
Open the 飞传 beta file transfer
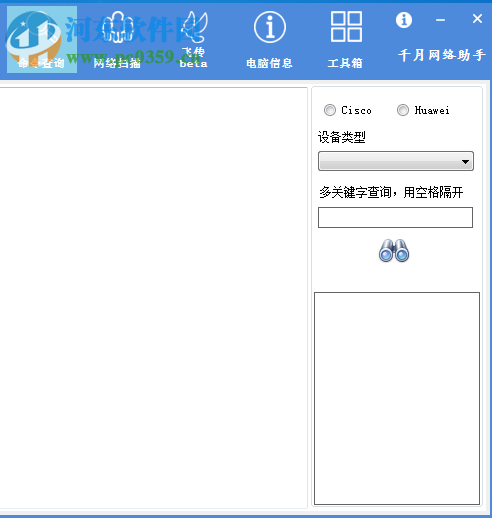194,39
